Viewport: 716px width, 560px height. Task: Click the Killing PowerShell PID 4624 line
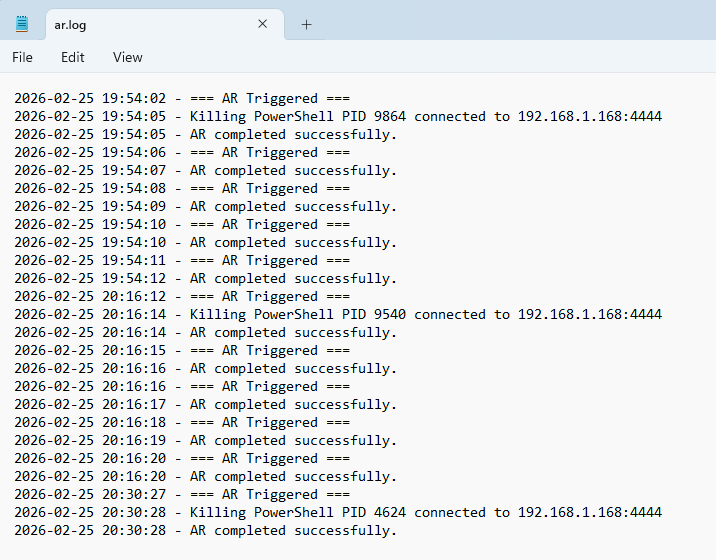point(337,513)
